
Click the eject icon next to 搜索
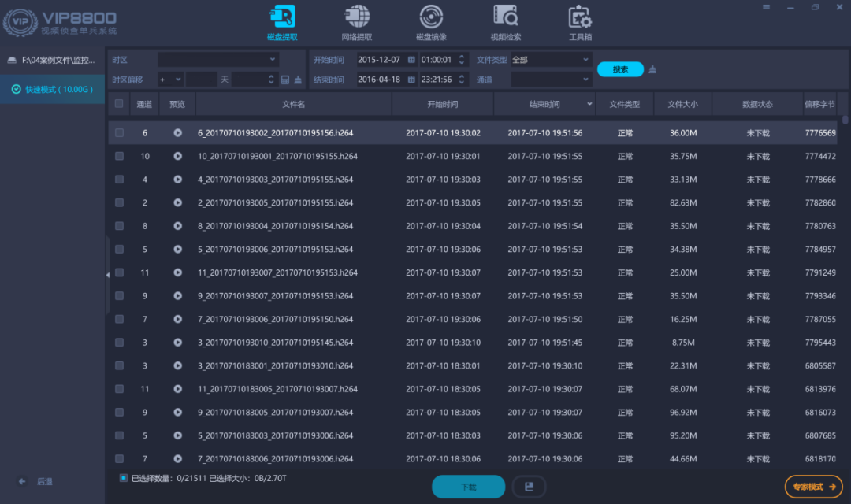[x=652, y=69]
